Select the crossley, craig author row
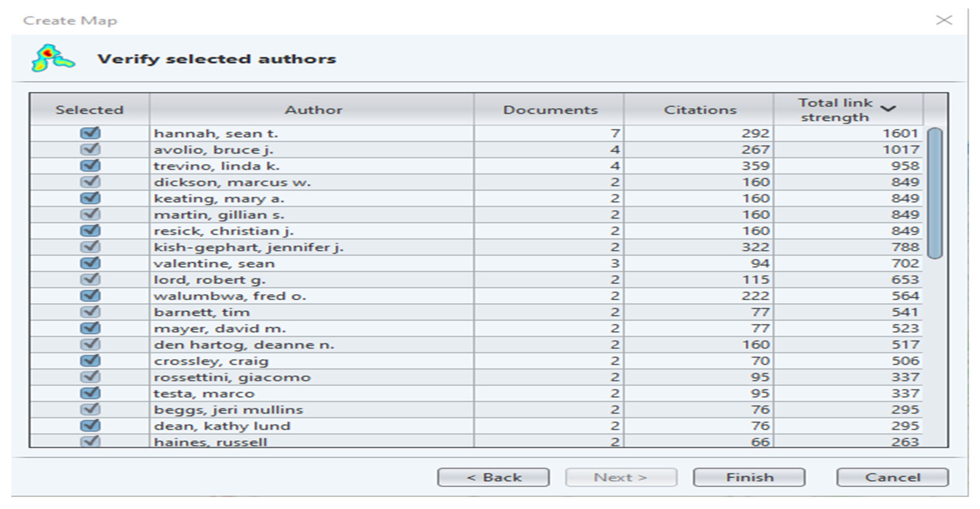Viewport: 980px width, 509px height. tap(211, 361)
